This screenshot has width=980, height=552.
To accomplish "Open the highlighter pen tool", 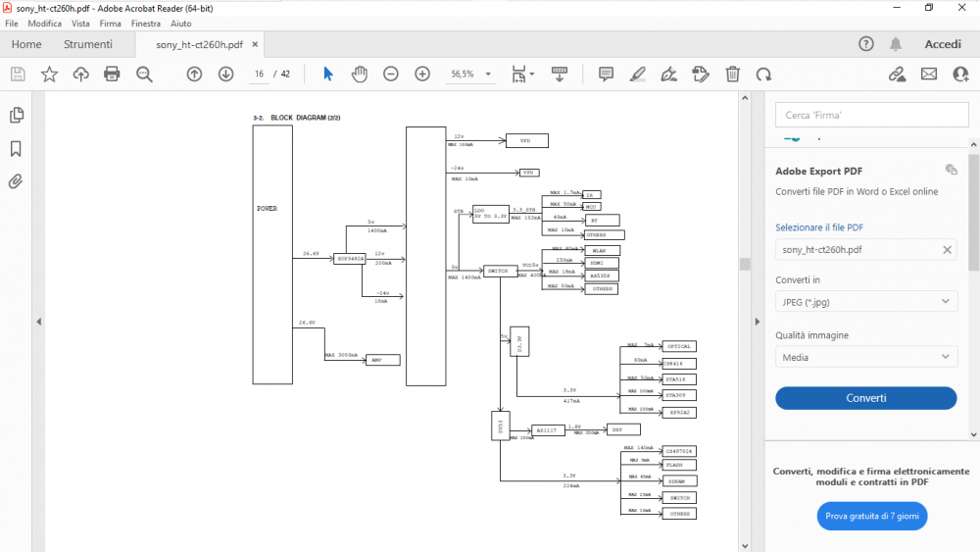I will click(x=637, y=74).
